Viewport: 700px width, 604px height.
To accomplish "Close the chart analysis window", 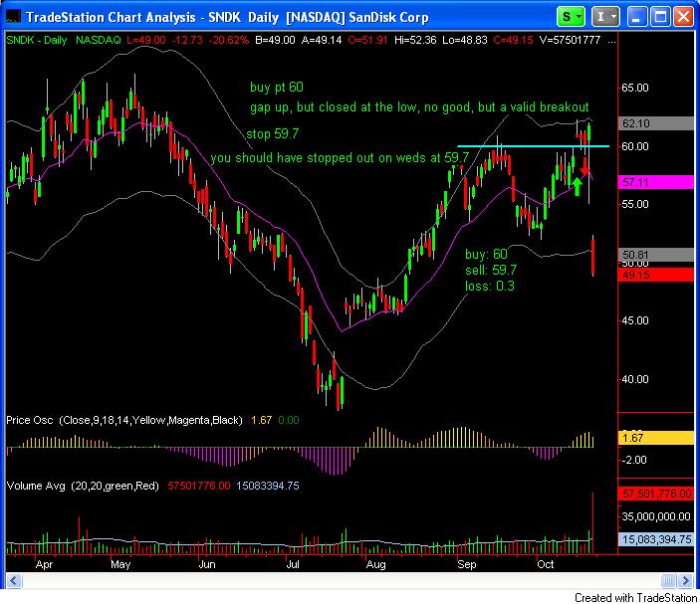I will point(683,17).
